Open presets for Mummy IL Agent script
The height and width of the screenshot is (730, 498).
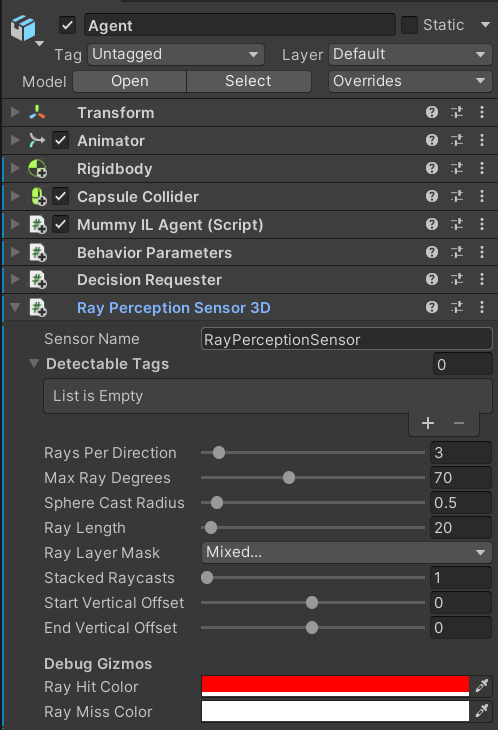click(x=457, y=224)
